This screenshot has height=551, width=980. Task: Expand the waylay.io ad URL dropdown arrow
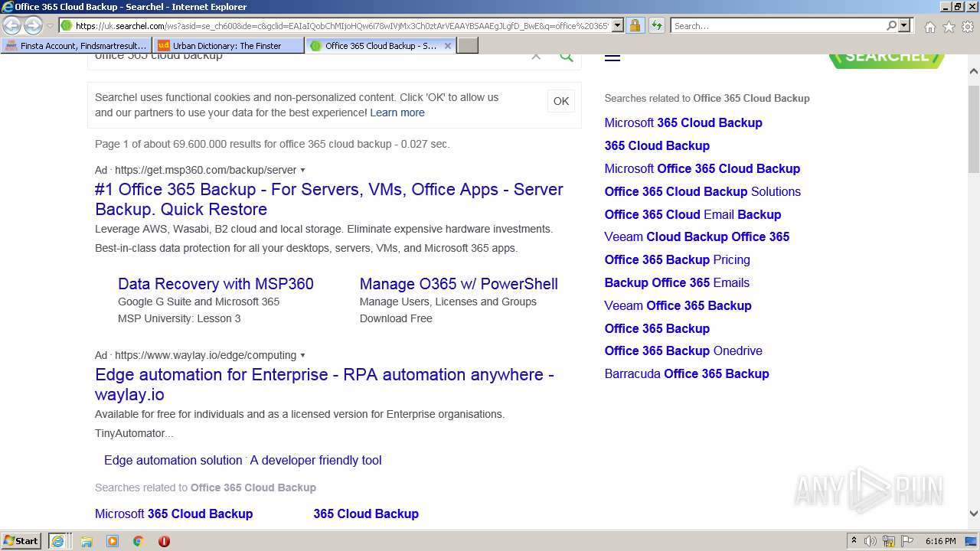coord(302,355)
